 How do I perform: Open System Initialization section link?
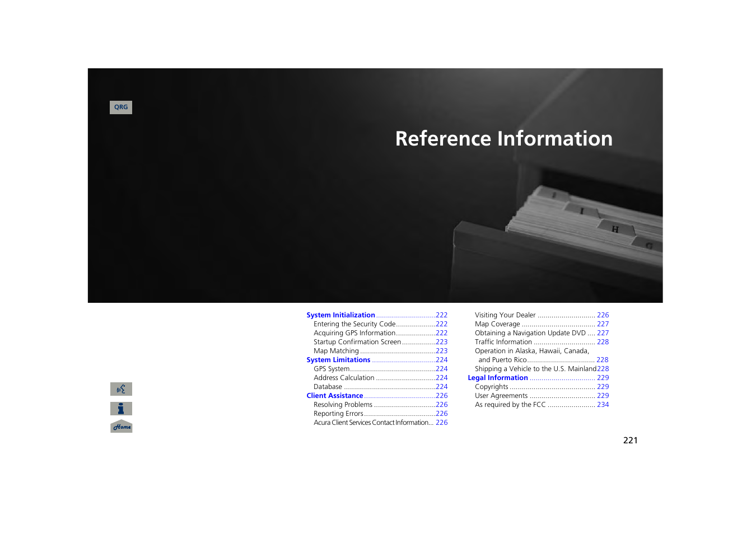click(377, 315)
